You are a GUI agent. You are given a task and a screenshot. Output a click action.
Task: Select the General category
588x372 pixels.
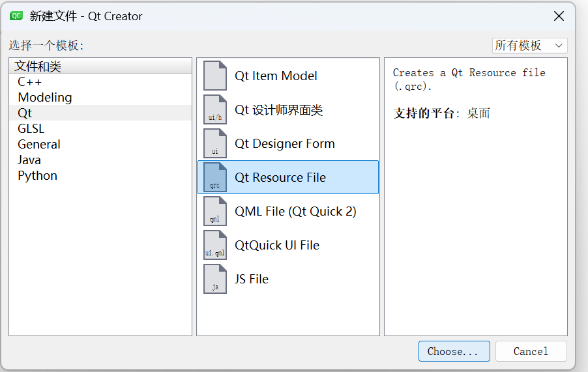point(100,144)
